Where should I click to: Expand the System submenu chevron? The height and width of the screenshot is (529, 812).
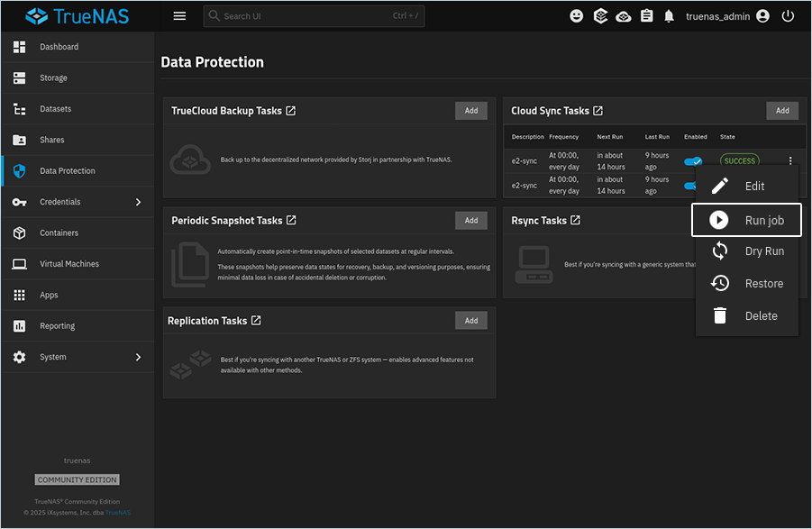[138, 357]
